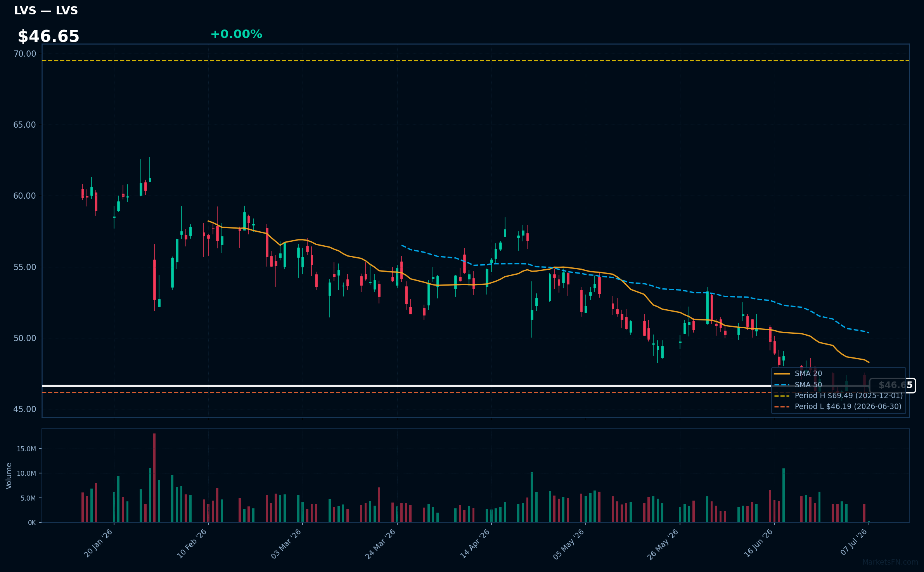Click the yellow dashed period-high line
Viewport: 924px width, 572px height.
point(476,61)
